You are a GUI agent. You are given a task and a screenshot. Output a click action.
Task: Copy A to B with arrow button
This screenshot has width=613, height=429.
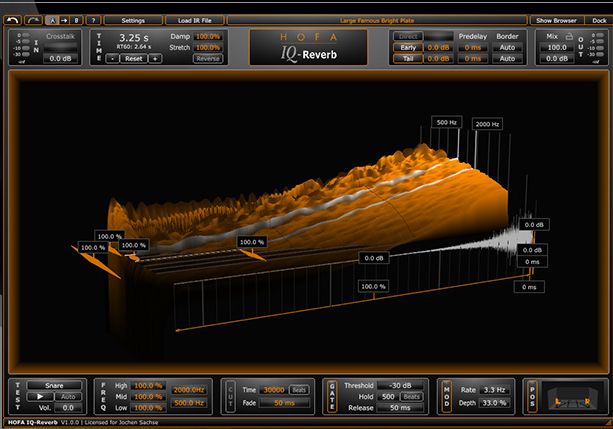pyautogui.click(x=64, y=20)
